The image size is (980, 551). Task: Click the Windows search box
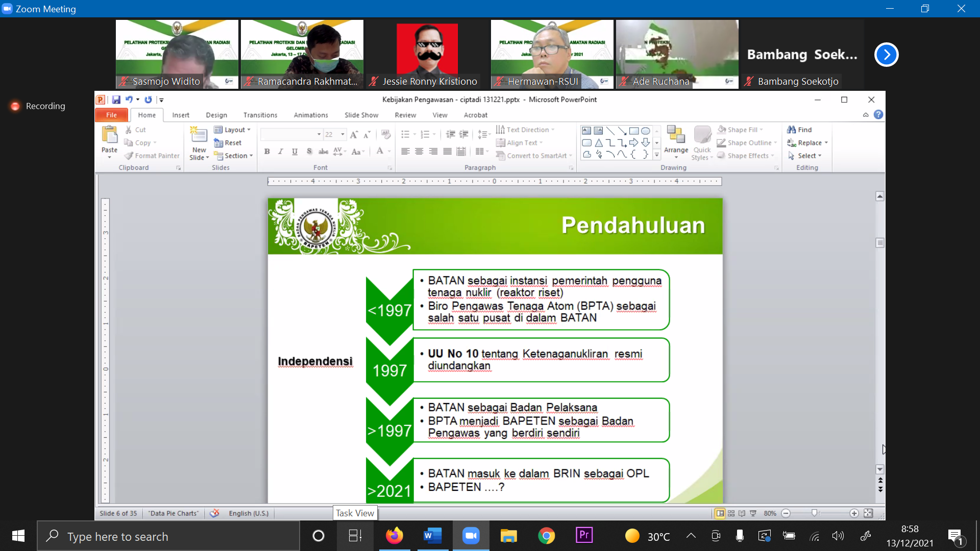(x=168, y=536)
